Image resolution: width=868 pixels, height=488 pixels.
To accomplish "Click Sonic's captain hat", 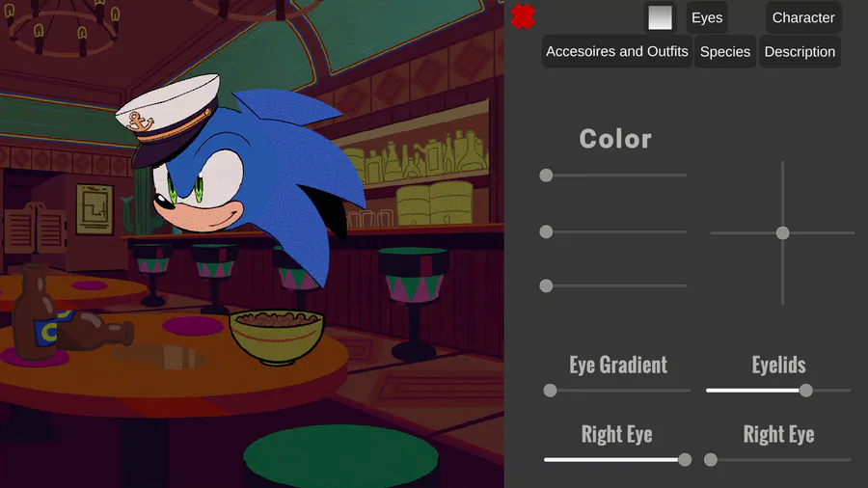I will 168,119.
